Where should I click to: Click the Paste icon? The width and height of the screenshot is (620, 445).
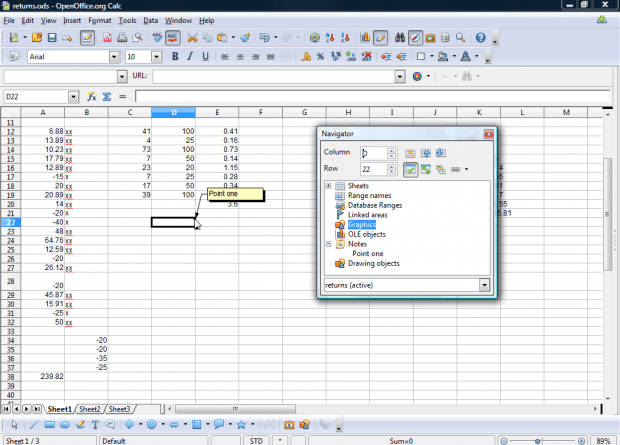click(222, 38)
